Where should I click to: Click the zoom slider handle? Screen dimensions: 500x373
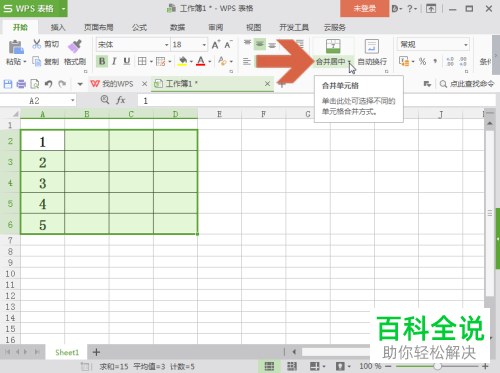tap(438, 366)
